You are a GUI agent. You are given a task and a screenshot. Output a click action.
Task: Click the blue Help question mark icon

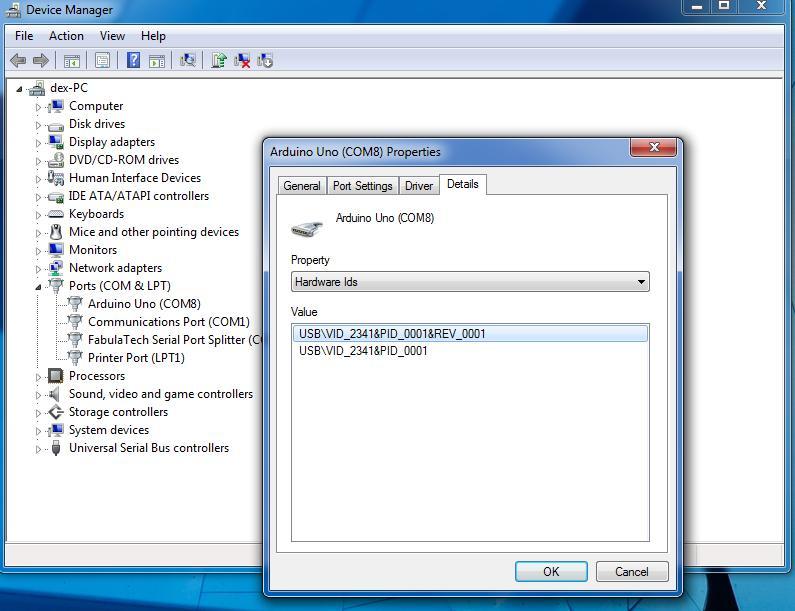click(x=133, y=60)
